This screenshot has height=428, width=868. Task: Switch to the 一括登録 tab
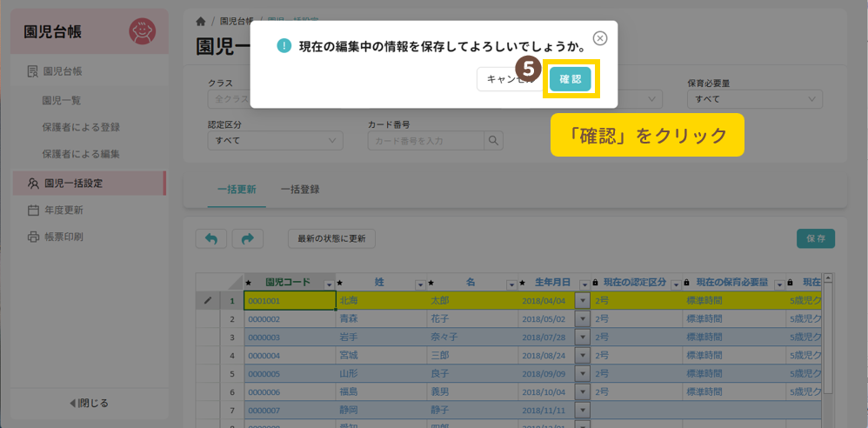click(x=300, y=189)
